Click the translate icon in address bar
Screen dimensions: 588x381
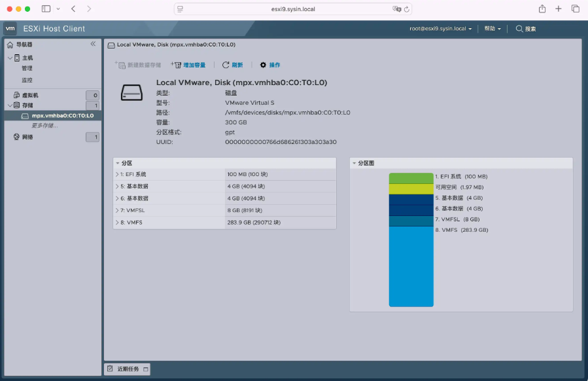coord(397,9)
